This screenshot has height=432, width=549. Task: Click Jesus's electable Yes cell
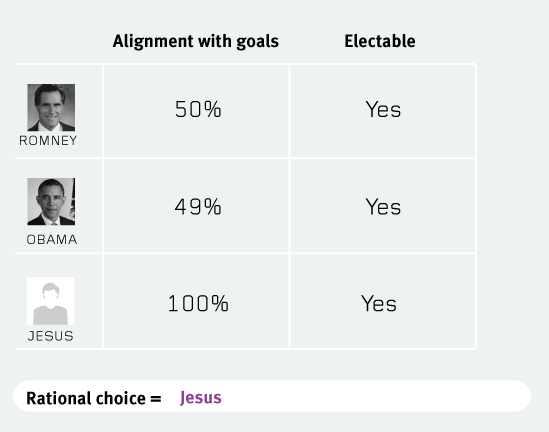click(x=383, y=301)
